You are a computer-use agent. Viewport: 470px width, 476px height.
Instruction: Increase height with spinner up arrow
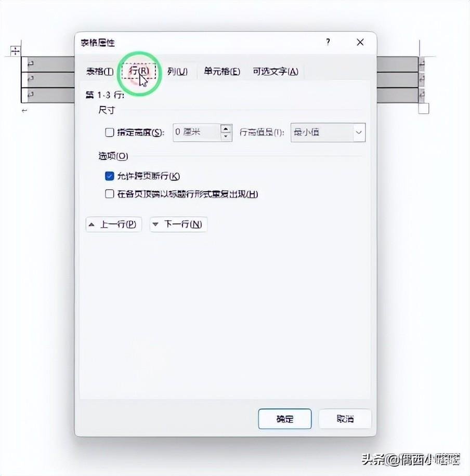pyautogui.click(x=226, y=129)
